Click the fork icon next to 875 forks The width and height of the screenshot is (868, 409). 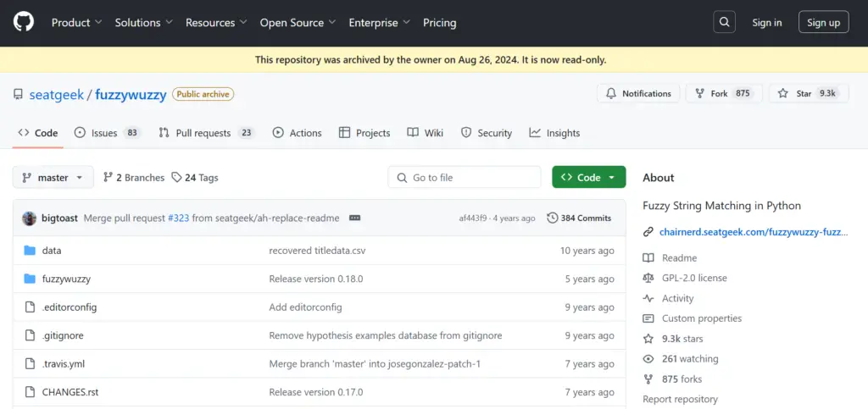click(x=648, y=379)
